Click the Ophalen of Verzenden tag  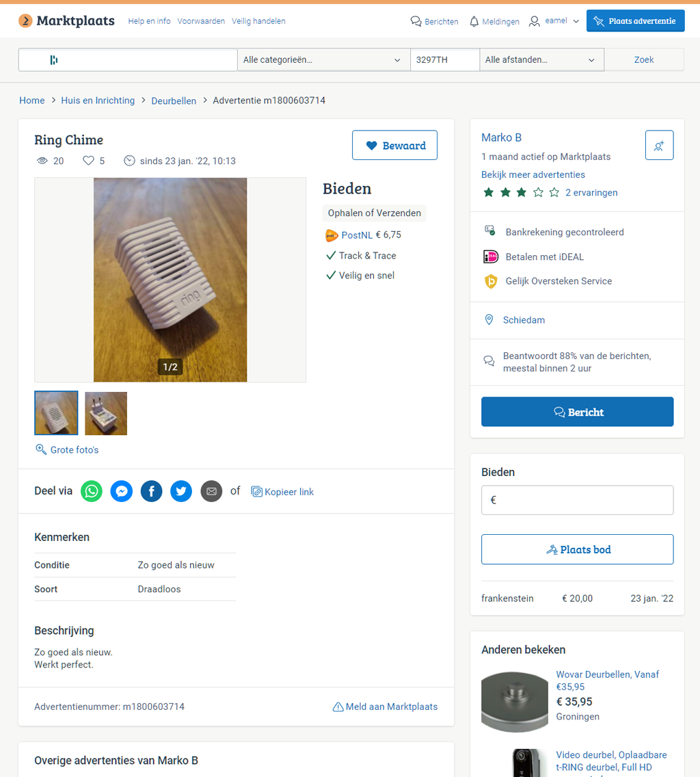tap(375, 213)
